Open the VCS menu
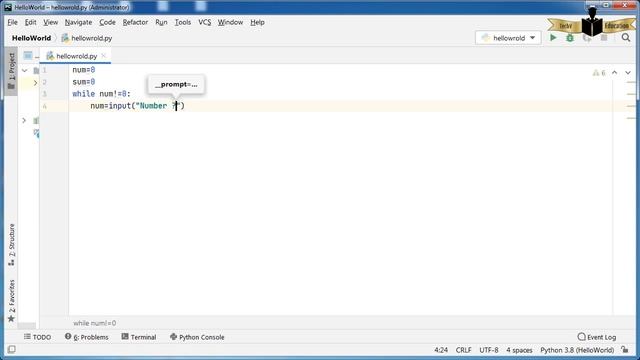Image resolution: width=640 pixels, height=360 pixels. tap(204, 22)
